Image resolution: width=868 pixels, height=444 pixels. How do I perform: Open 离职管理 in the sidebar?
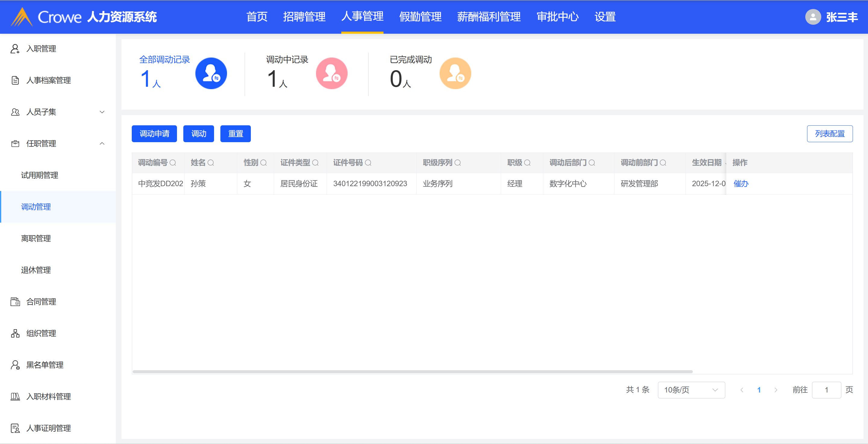pos(36,238)
